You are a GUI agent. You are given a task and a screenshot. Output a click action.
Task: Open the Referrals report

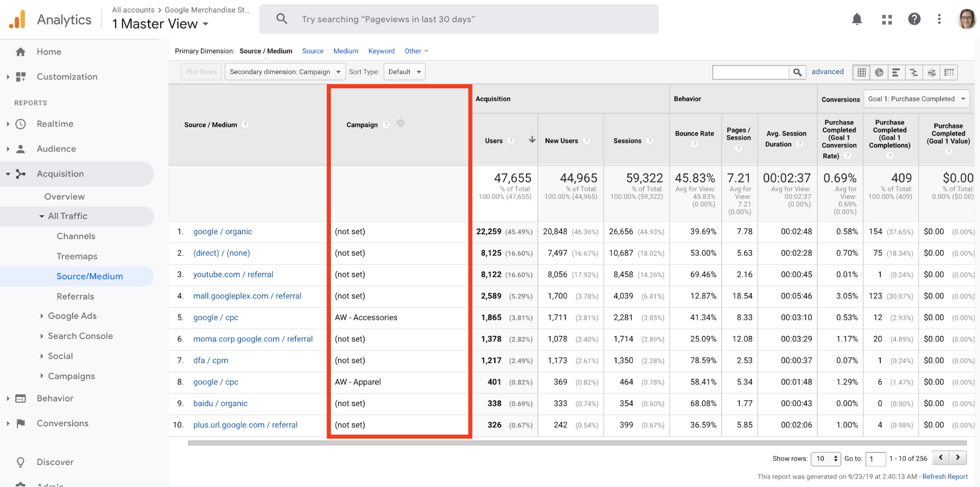75,296
